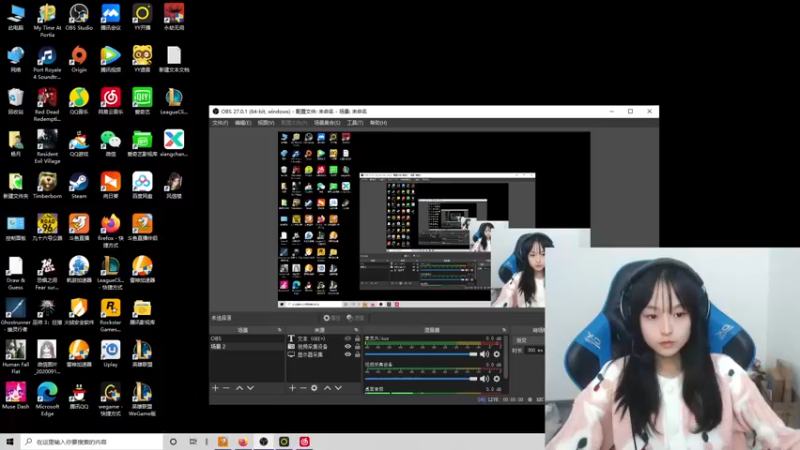Switch to OBS from the taskbar icon

click(x=263, y=441)
